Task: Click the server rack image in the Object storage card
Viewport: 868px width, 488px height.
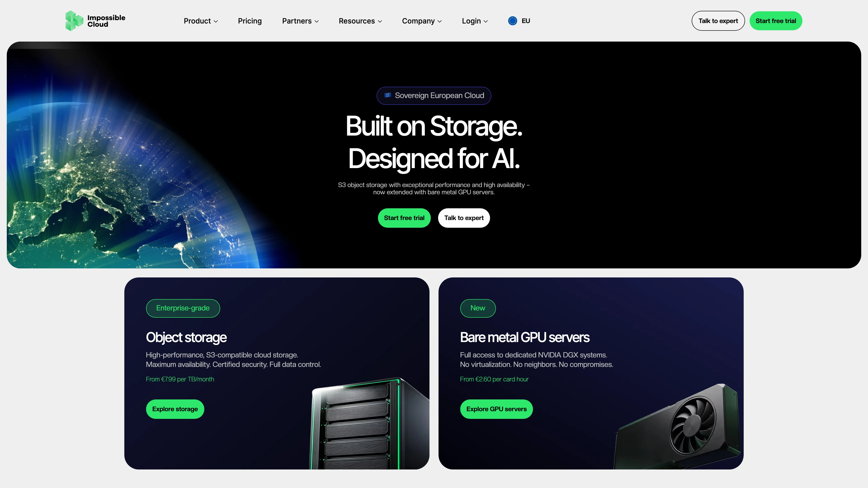Action: pyautogui.click(x=369, y=423)
